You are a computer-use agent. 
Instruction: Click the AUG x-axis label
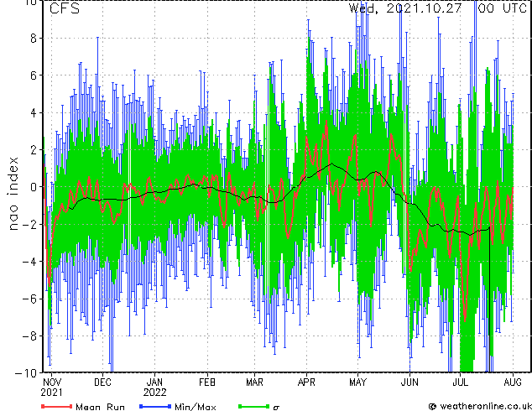(x=513, y=382)
